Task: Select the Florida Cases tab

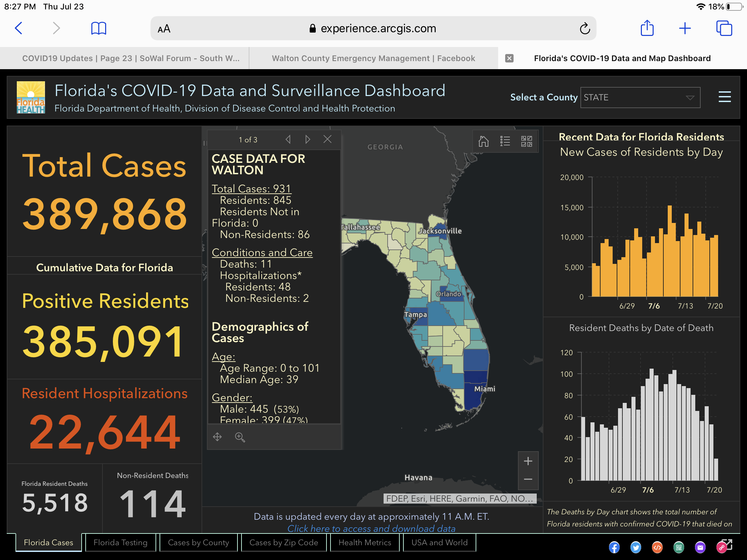Action: tap(49, 543)
